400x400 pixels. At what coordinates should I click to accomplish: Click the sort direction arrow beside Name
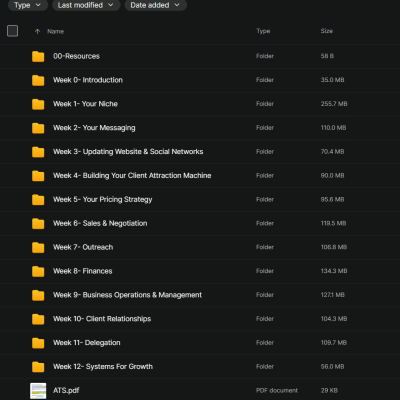[x=37, y=31]
